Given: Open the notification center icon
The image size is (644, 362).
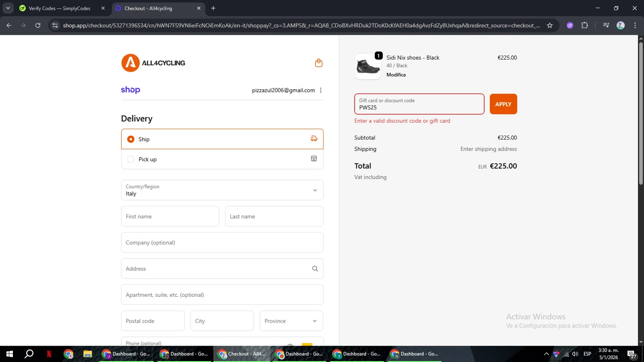Looking at the screenshot, I should (632, 354).
